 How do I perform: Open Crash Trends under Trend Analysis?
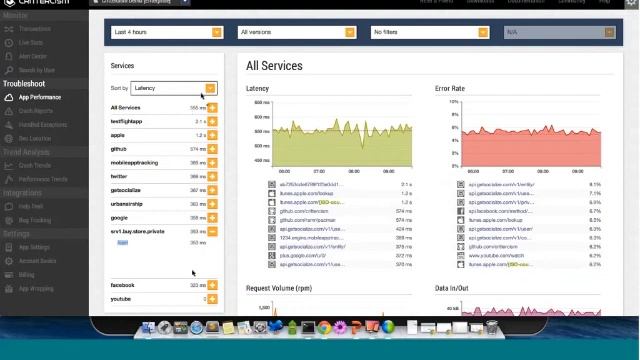[35, 165]
